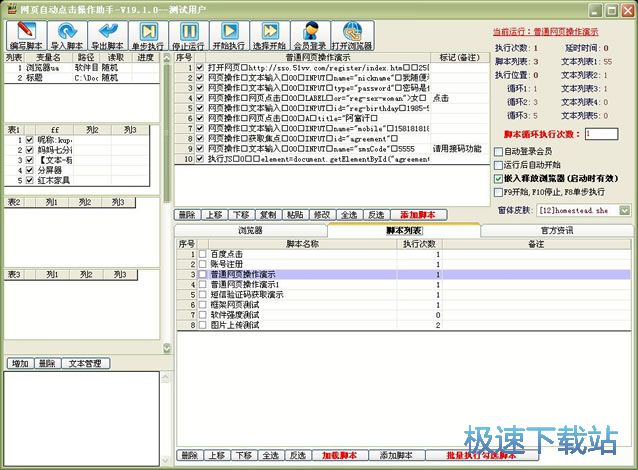Toggle the 运行后自动开始 checkbox
The height and width of the screenshot is (470, 638).
(x=500, y=165)
